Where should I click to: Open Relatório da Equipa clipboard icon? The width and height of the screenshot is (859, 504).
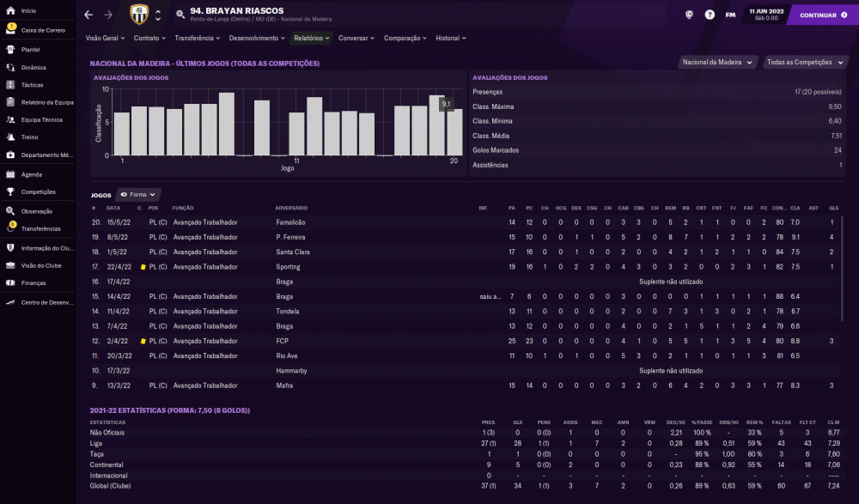point(10,102)
